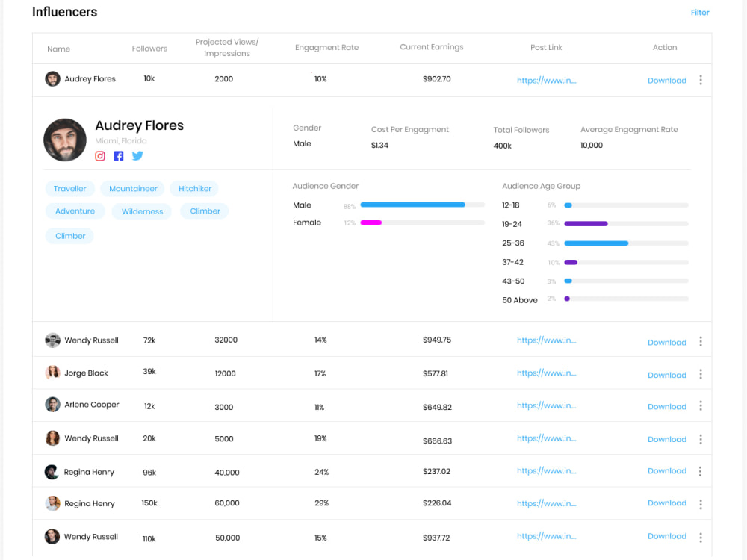This screenshot has height=560, width=747.
Task: Click the Female audience gender bar
Action: (x=371, y=223)
